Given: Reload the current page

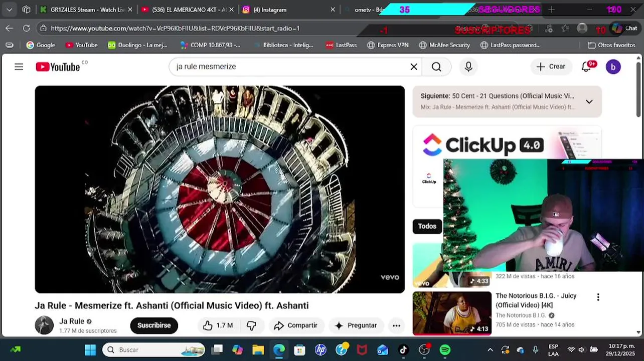Looking at the screenshot, I should (x=26, y=28).
